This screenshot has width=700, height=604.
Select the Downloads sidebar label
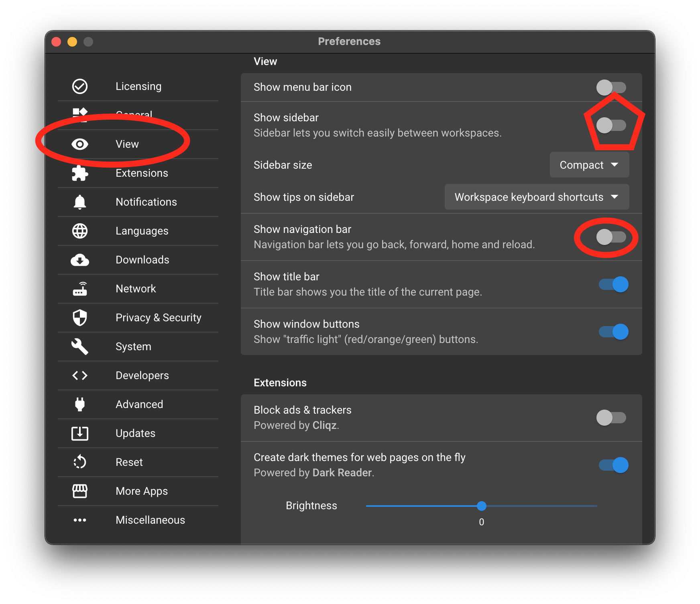coord(142,260)
